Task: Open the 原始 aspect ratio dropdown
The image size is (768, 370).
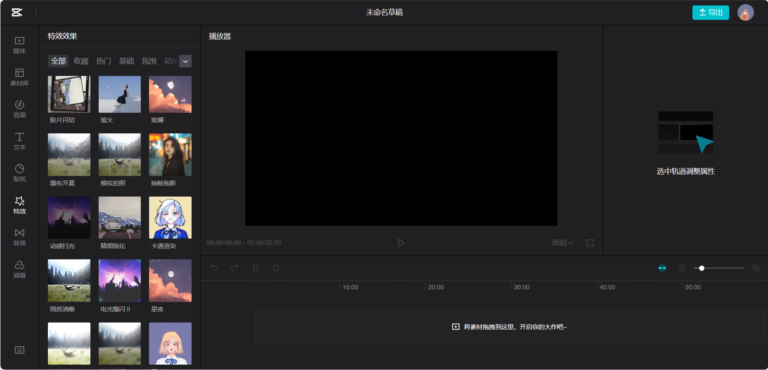Action: [x=562, y=243]
